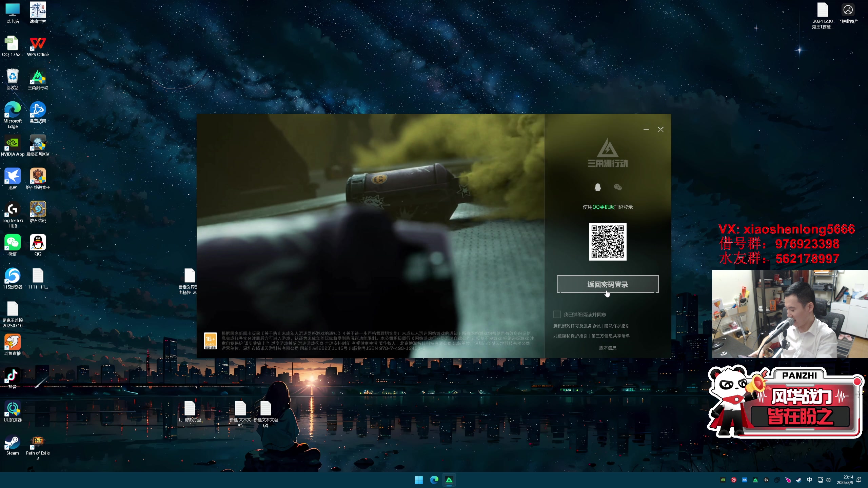Select the 诛仙世界 desktop icon
868x488 pixels.
38,13
